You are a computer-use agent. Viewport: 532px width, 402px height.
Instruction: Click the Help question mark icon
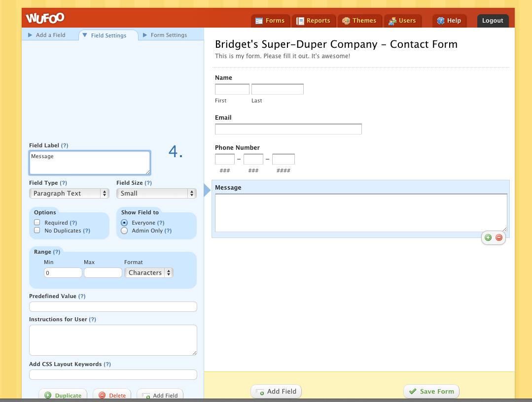coord(440,21)
